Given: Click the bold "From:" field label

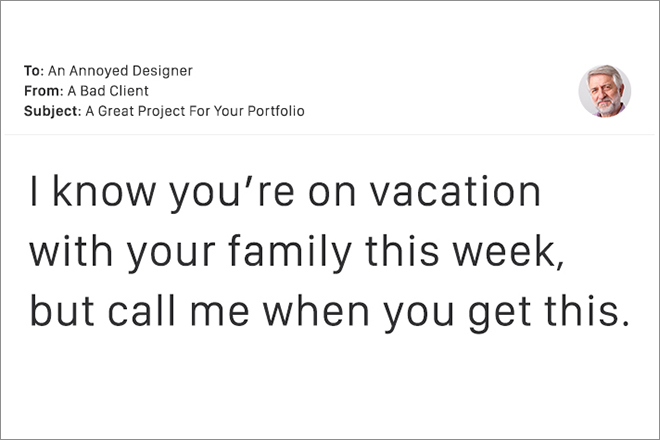Looking at the screenshot, I should pyautogui.click(x=43, y=91).
